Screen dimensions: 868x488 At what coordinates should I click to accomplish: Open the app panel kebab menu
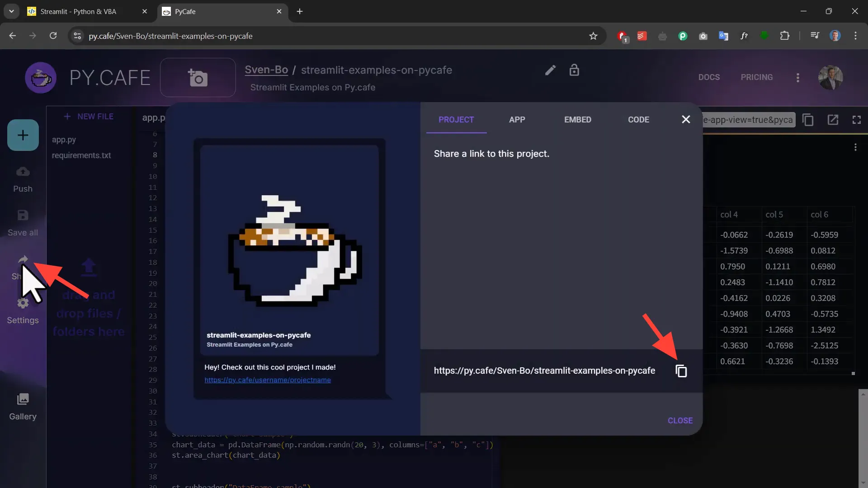856,147
